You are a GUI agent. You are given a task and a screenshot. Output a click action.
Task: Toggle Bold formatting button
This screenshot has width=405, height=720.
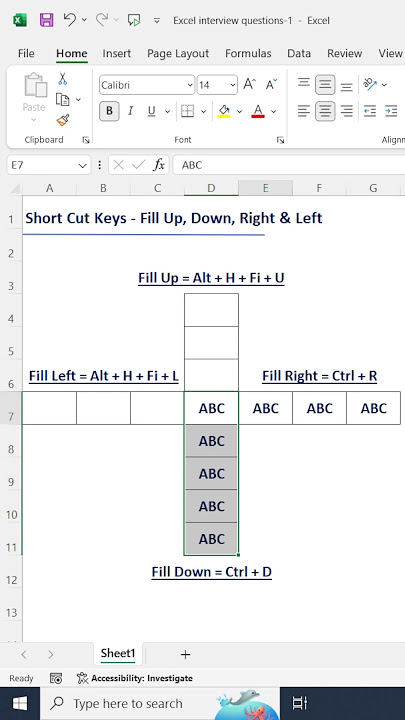[109, 111]
